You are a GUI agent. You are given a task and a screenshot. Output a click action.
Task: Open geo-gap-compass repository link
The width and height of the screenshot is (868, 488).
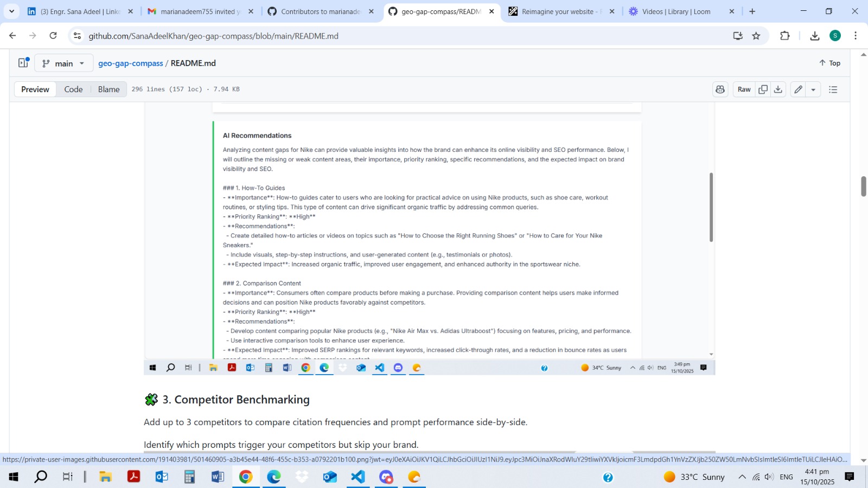(130, 63)
